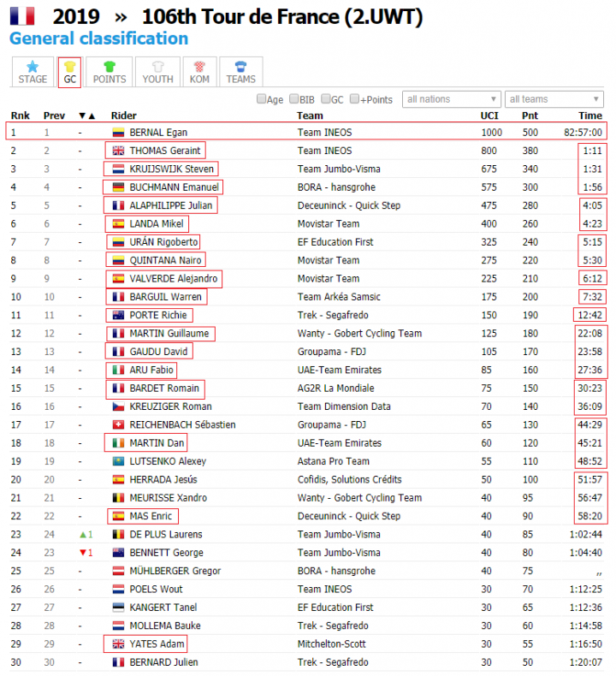Sort by the Rnk column header
Viewport: 616px width, 676px height.
(21, 116)
